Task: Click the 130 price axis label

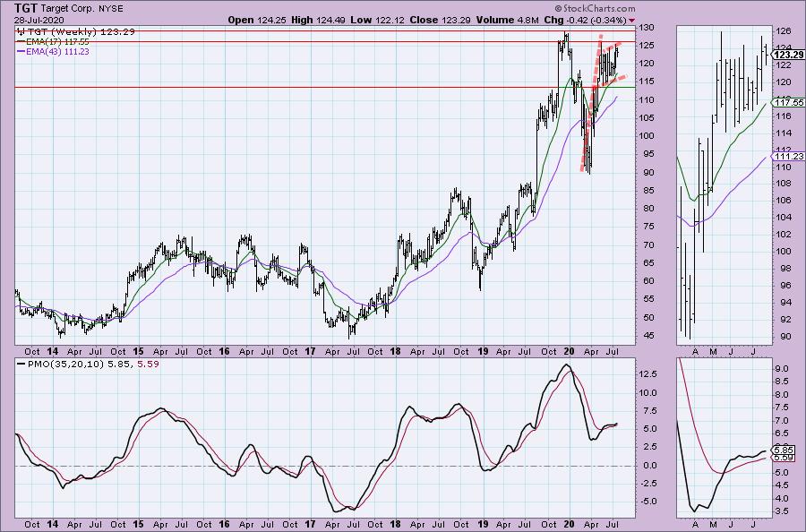Action: click(647, 27)
